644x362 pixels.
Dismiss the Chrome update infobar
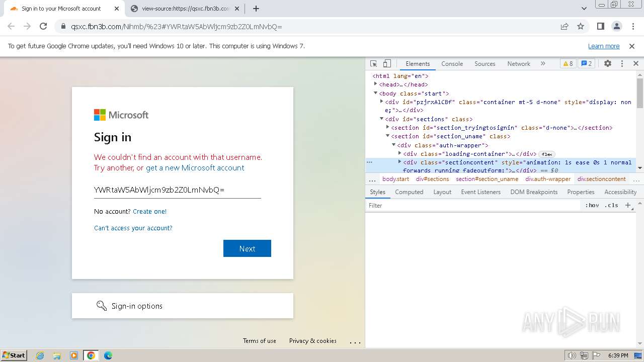632,46
